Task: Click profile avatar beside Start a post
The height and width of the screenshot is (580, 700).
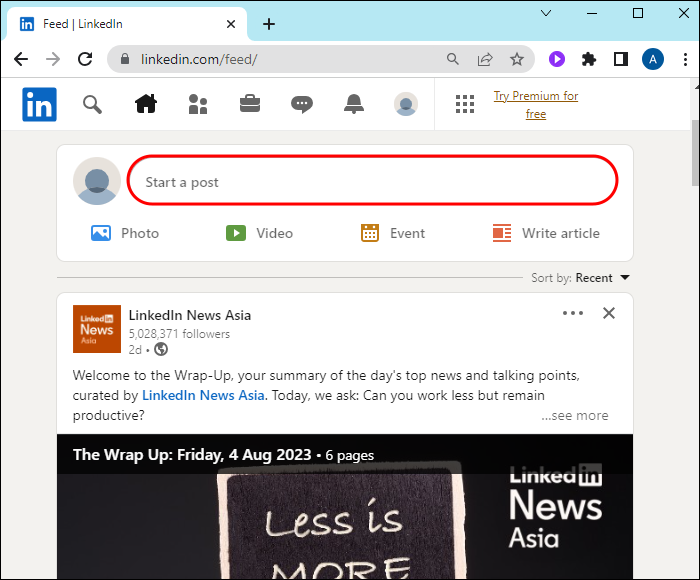Action: coord(97,181)
